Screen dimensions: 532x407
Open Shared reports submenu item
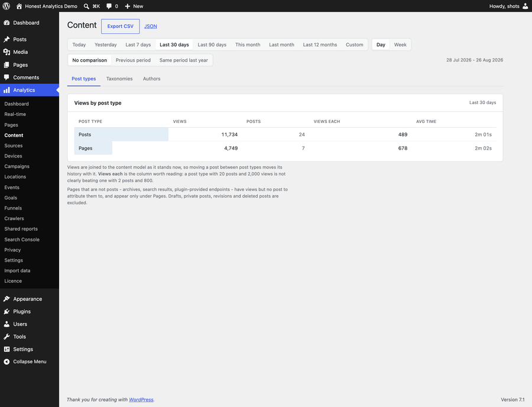coord(21,229)
